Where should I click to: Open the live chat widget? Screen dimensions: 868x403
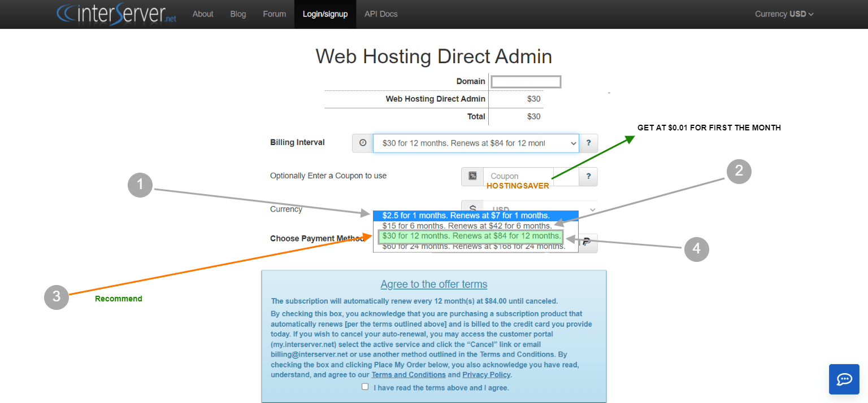click(844, 379)
